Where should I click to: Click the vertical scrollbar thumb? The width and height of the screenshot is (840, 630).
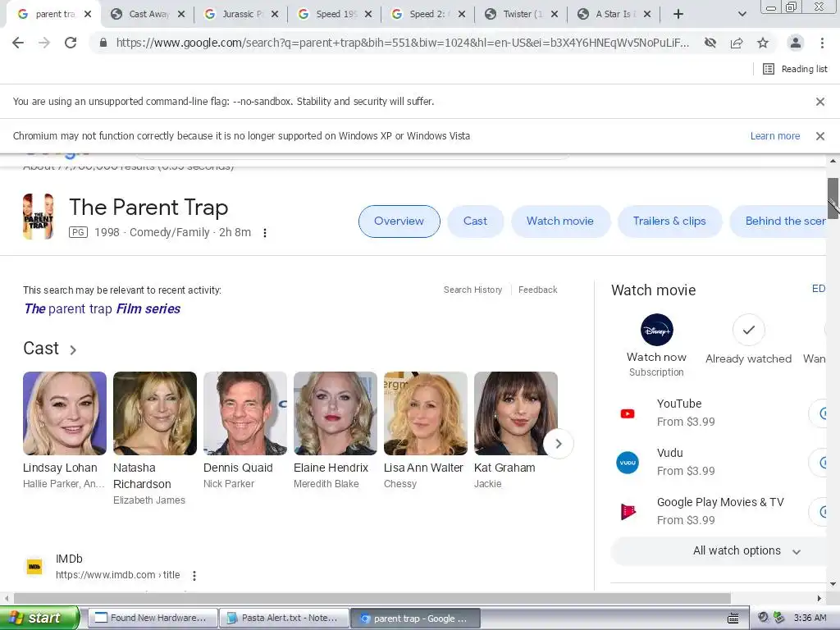(x=833, y=199)
